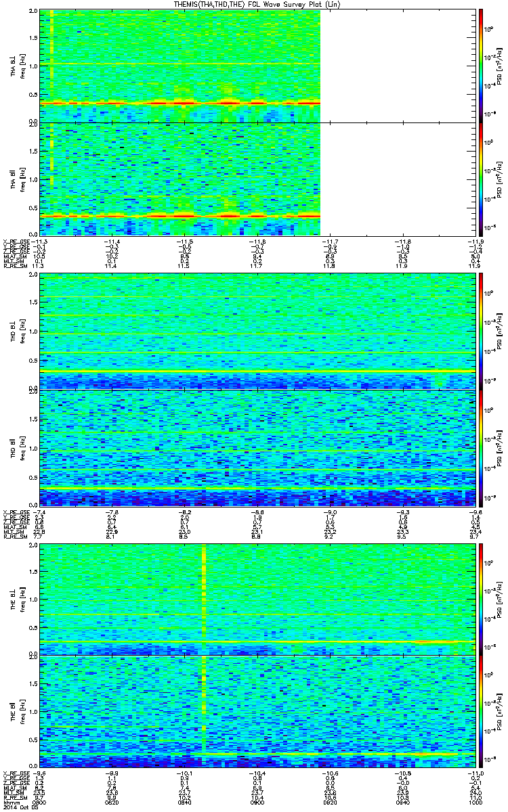Click the 2.0 frequency tick of THA B-perpendicular panel
The height and width of the screenshot is (812, 508).
(33, 12)
